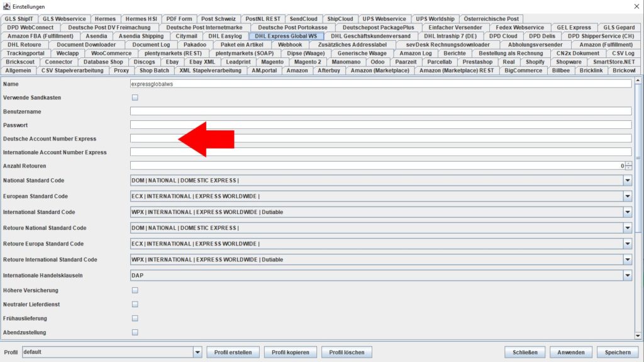Toggle Neutraler Lieferdienst checkbox
The height and width of the screenshot is (362, 644).
pos(135,305)
